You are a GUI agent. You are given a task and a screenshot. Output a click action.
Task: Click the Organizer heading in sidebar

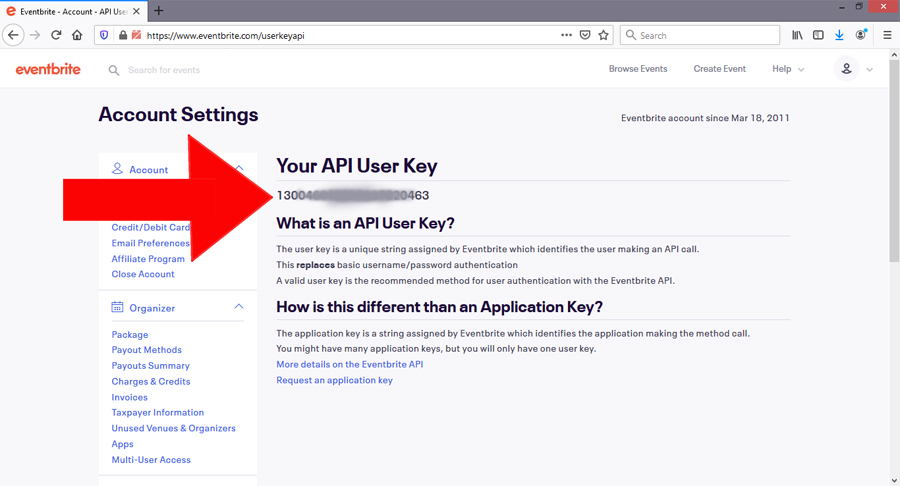click(152, 308)
